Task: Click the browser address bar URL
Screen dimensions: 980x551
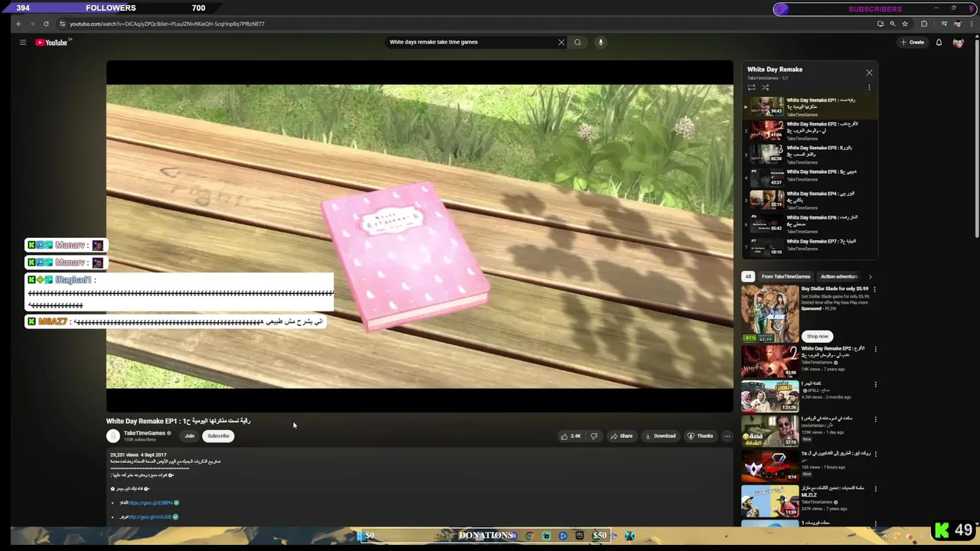Action: click(167, 24)
